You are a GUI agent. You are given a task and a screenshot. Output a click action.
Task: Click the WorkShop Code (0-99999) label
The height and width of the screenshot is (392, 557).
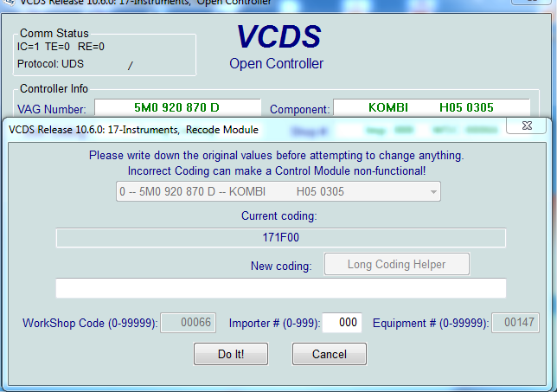coord(90,323)
